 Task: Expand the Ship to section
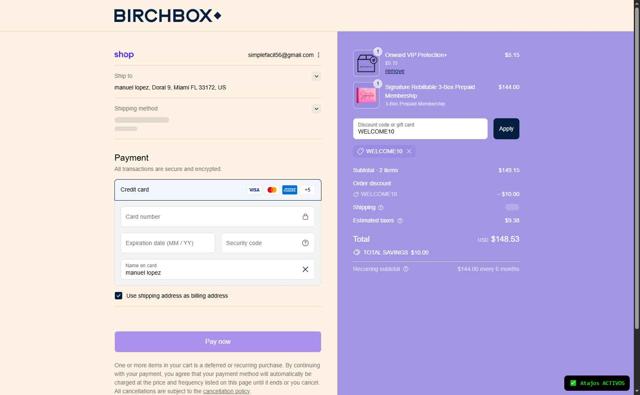[x=316, y=76]
